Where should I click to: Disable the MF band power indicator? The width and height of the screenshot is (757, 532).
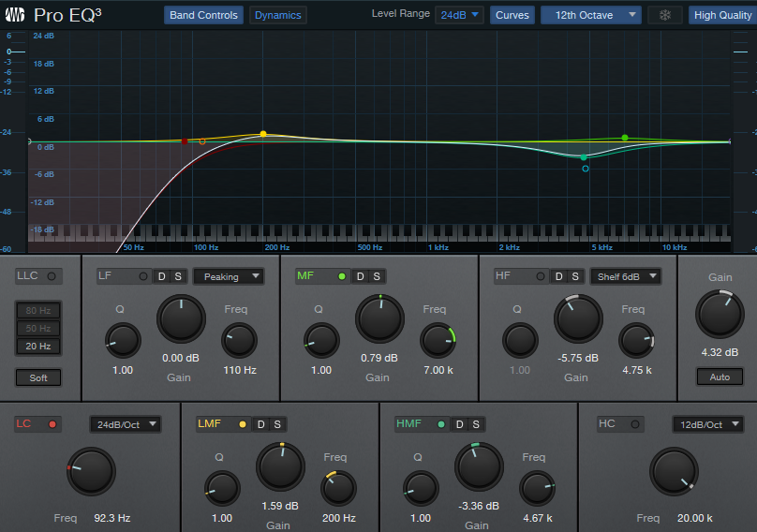[x=341, y=276]
